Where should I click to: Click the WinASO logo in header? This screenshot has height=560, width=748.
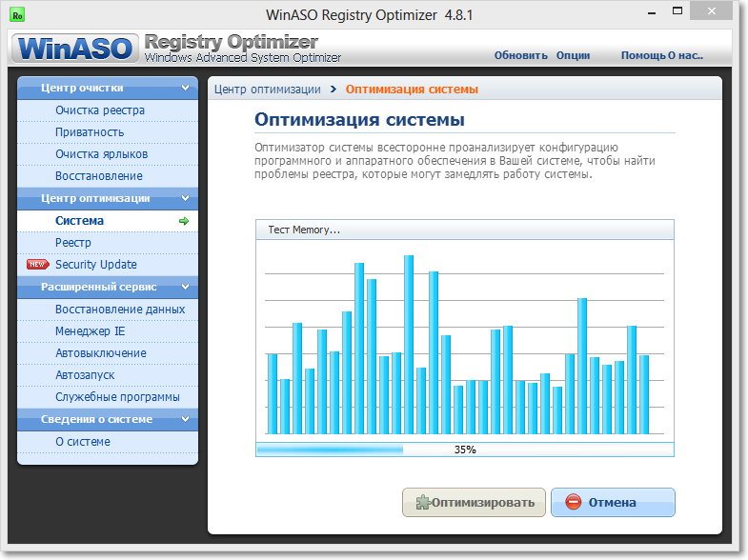(75, 48)
